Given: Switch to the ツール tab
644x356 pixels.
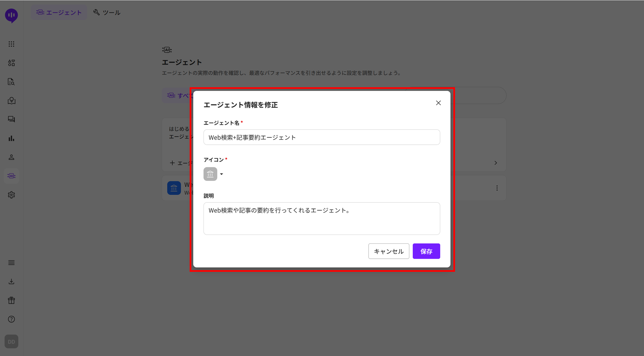Looking at the screenshot, I should click(107, 13).
